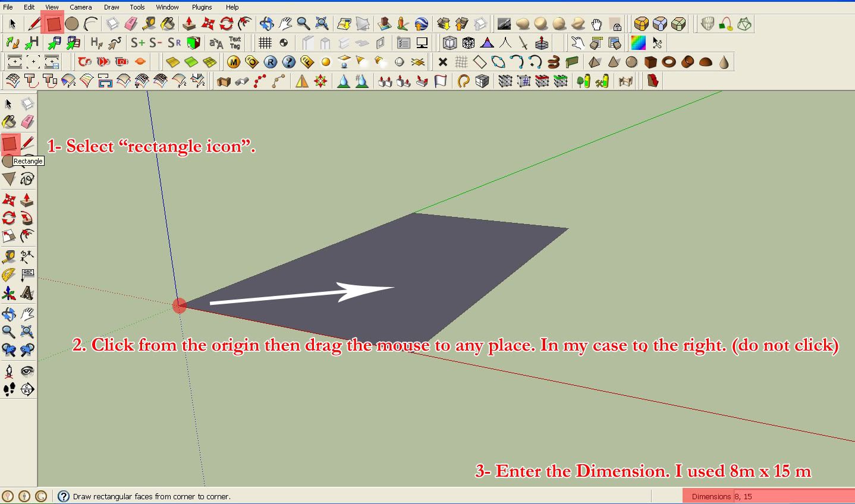This screenshot has width=855, height=504.
Task: Pick the Polygon tool triangle icon
Action: tap(9, 178)
